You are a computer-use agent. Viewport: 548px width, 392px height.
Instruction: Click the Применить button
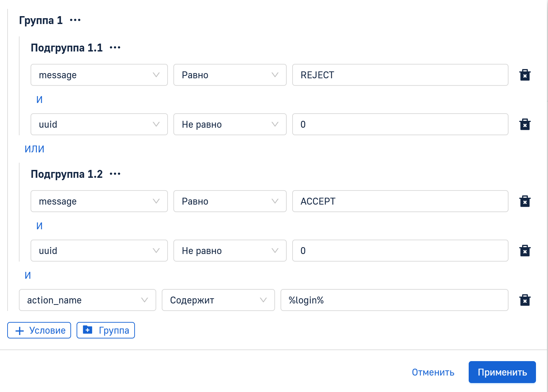pyautogui.click(x=502, y=372)
